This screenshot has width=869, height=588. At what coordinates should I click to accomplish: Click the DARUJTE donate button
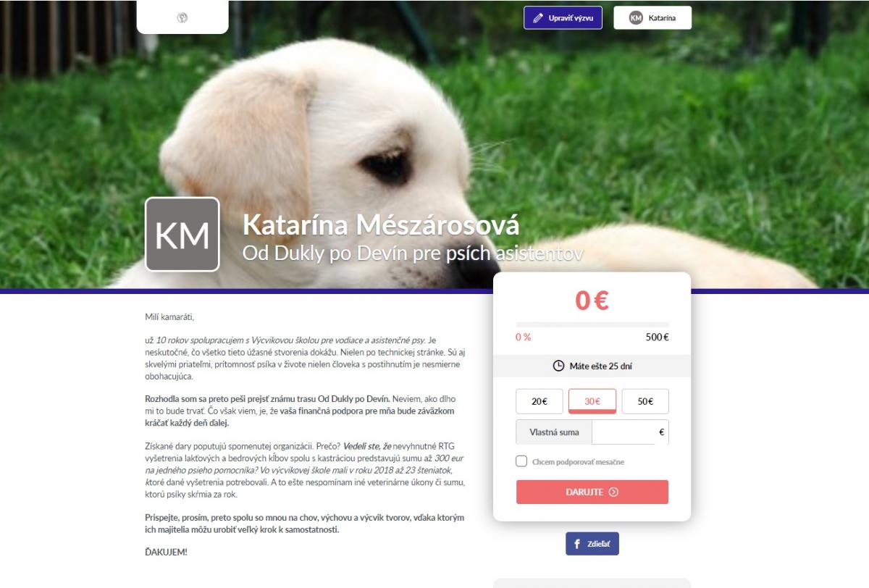pyautogui.click(x=592, y=492)
